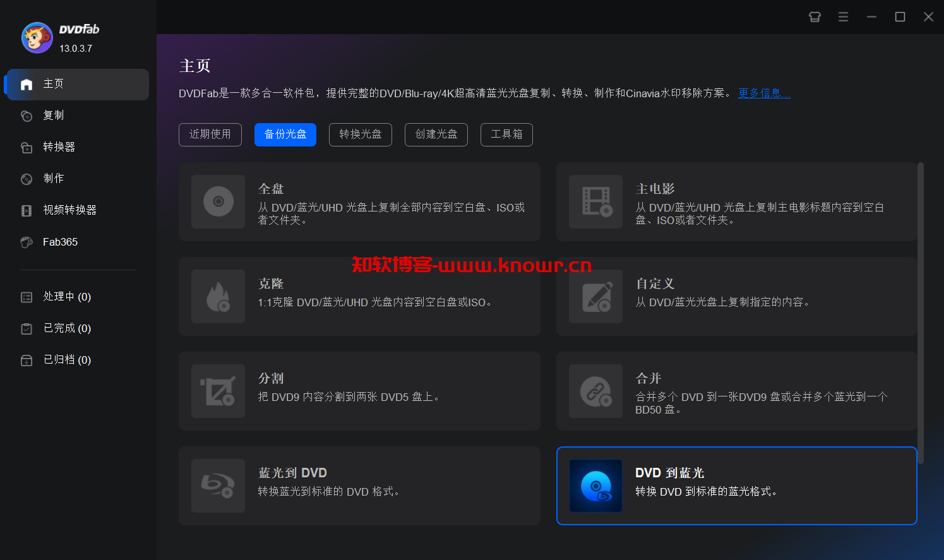Click the creator disc icon beside 制作
This screenshot has width=944, height=560.
pyautogui.click(x=27, y=179)
